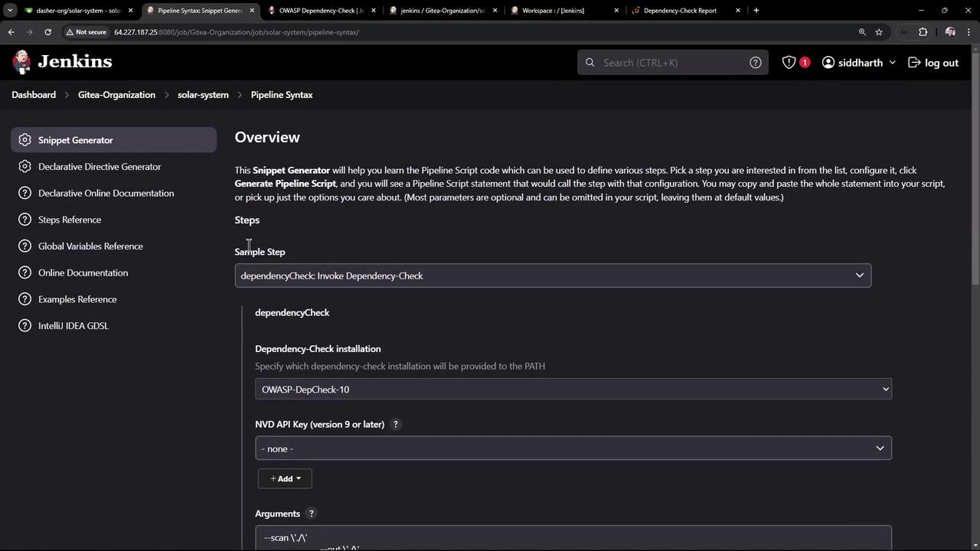Screen dimensions: 980x551
Task: Open help for Arguments field
Action: pos(311,514)
